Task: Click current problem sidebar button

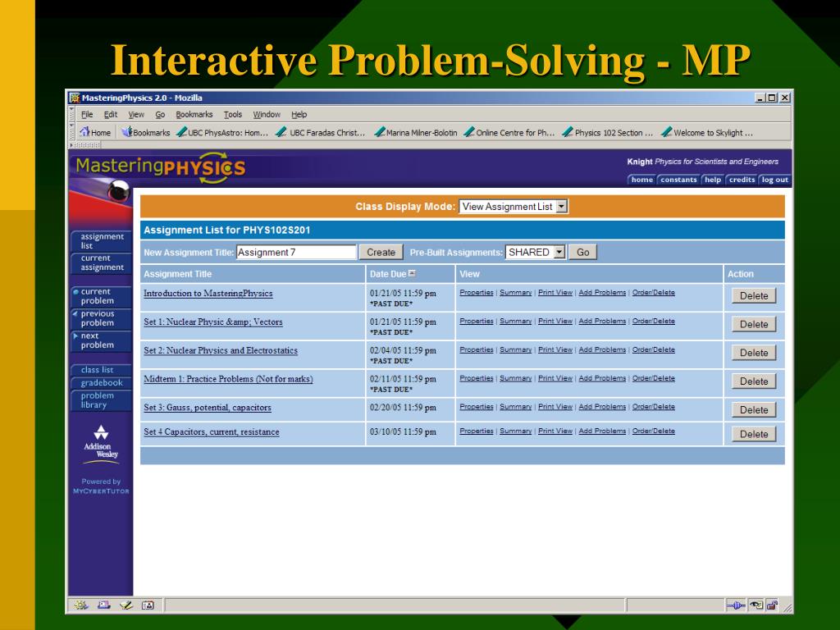Action: point(101,296)
